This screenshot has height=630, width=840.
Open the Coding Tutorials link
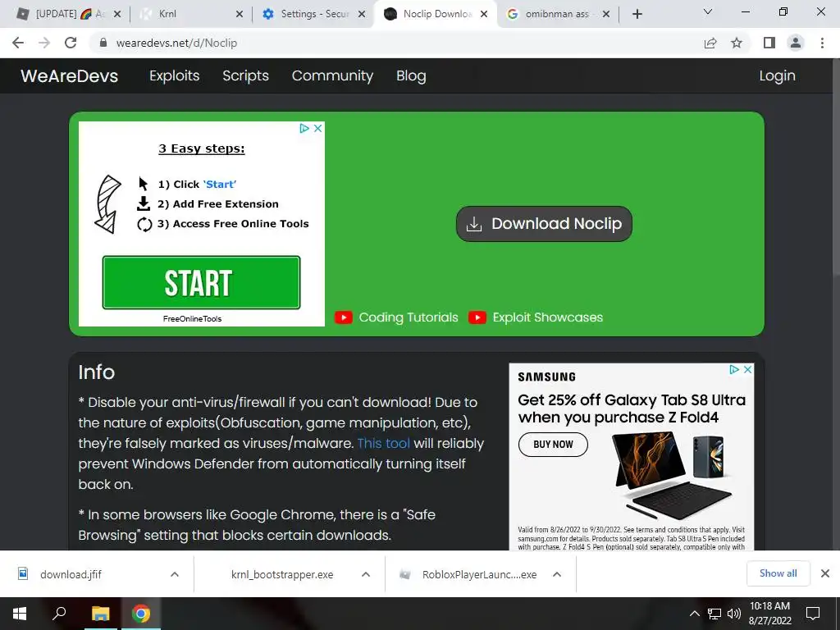pos(409,317)
